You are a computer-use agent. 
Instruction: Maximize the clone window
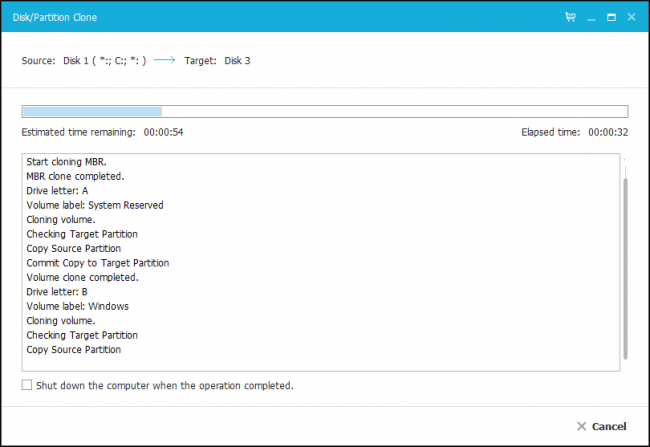point(610,17)
